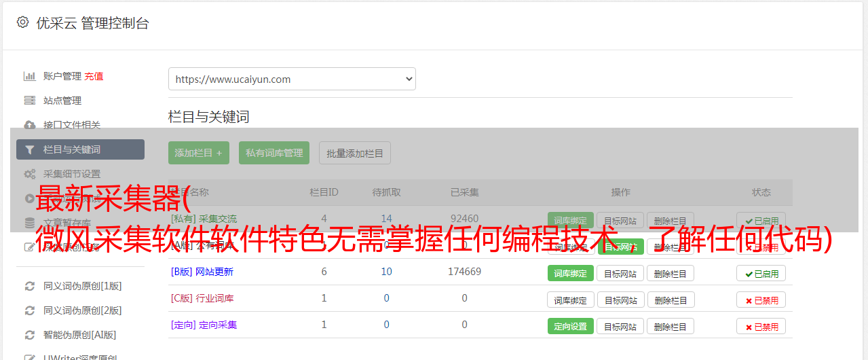The height and width of the screenshot is (360, 868).
Task: Click the 操作 column header
Action: tap(621, 192)
